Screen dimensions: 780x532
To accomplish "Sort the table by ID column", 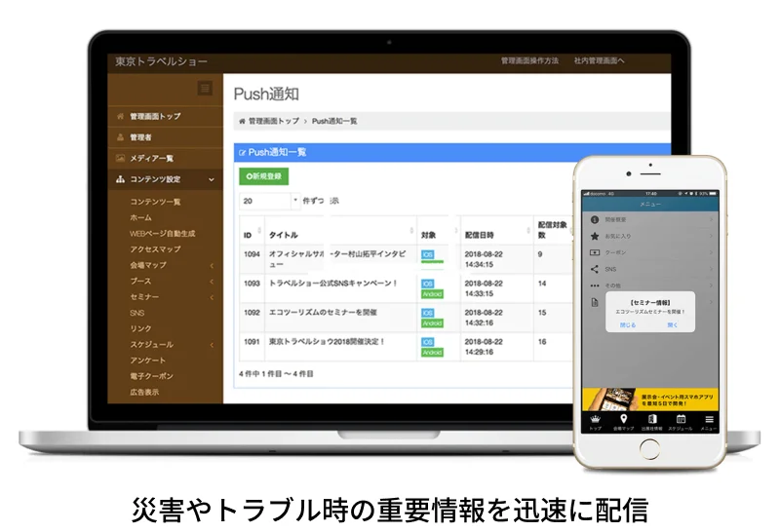I will (252, 231).
